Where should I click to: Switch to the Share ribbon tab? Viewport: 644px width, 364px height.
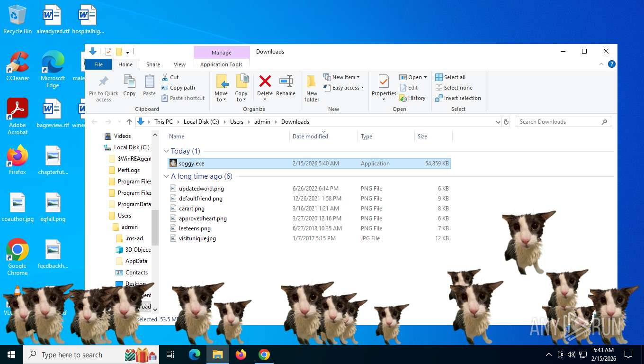tap(153, 64)
